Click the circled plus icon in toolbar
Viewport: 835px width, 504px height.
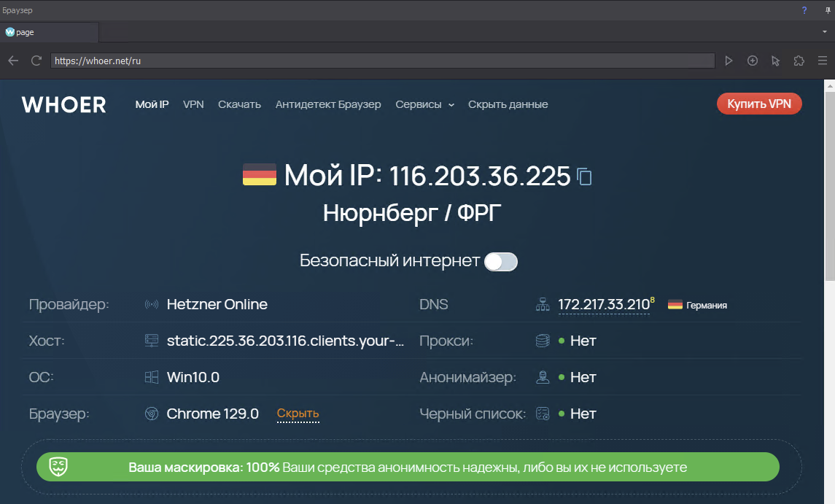753,61
